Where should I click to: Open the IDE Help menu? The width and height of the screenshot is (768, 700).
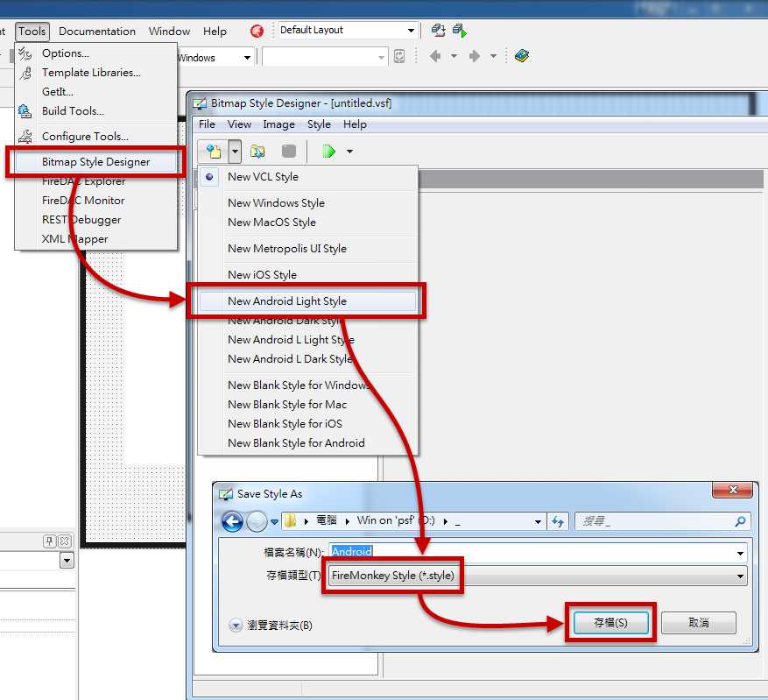(x=215, y=32)
